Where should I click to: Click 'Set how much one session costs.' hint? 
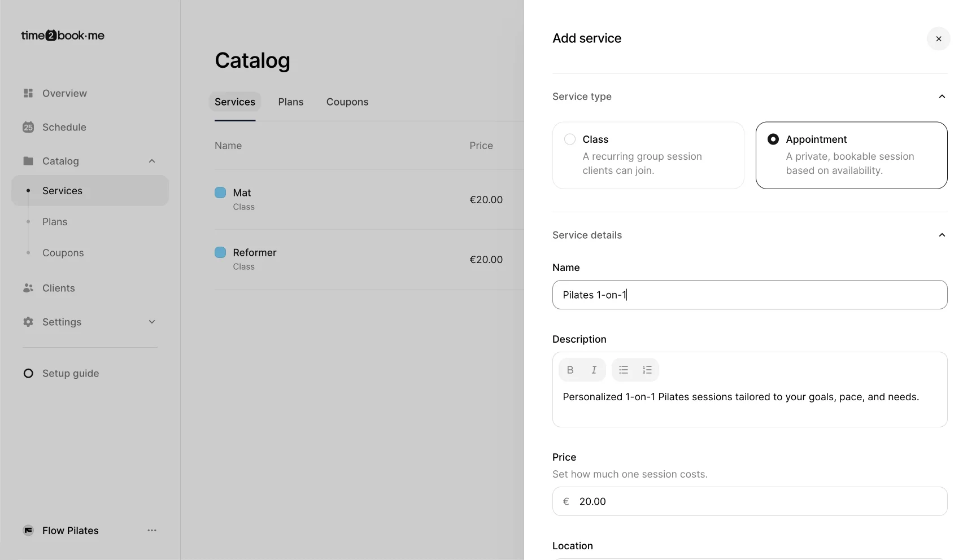pyautogui.click(x=630, y=474)
